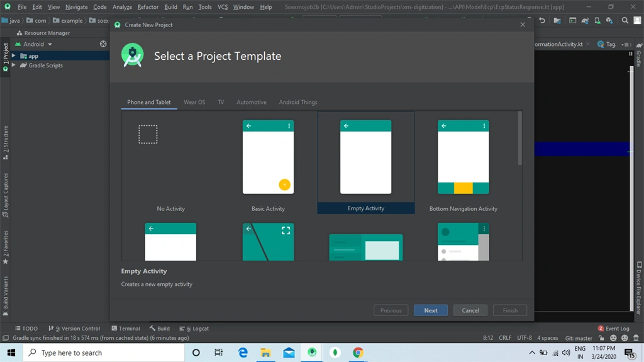Expand the Gradle Scripts tree node

point(14,65)
